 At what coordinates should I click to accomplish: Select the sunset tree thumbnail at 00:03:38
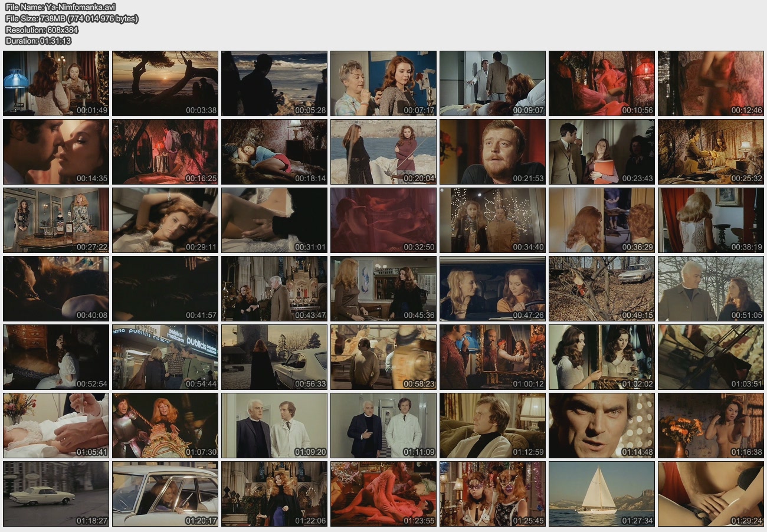pos(165,83)
